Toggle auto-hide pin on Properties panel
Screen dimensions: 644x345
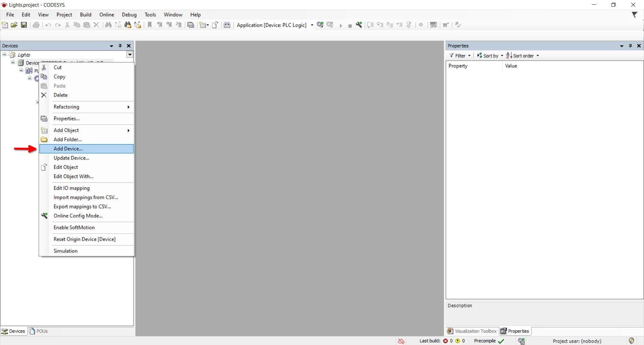(x=630, y=46)
